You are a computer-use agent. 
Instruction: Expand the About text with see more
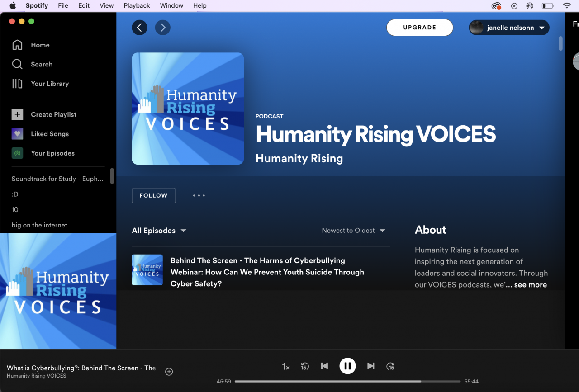tap(531, 285)
